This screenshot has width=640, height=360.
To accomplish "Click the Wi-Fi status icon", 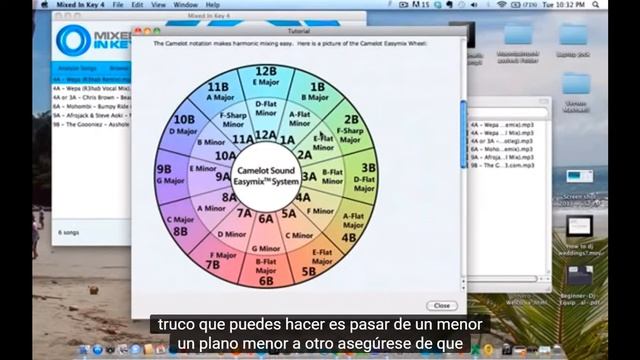I will tap(501, 5).
